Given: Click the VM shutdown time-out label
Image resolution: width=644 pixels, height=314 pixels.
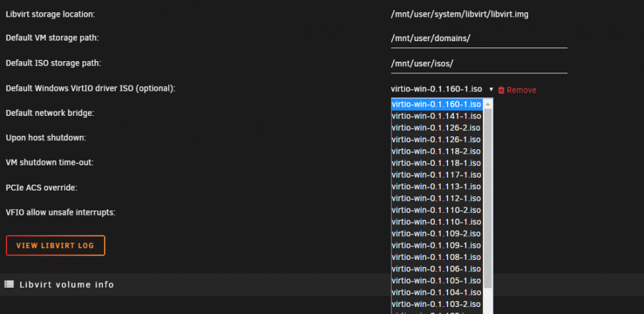Looking at the screenshot, I should tap(50, 163).
